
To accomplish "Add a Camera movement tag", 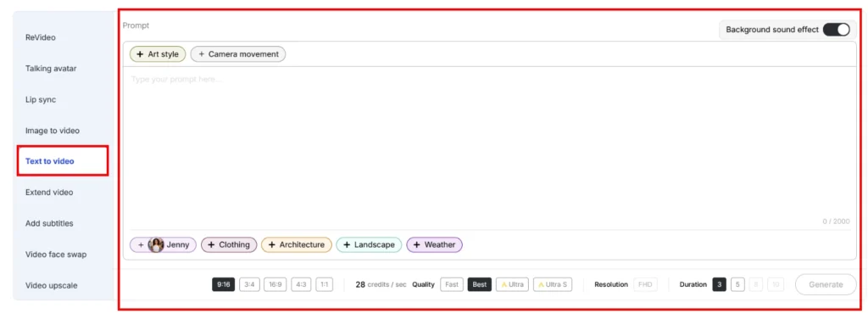I will tap(238, 54).
